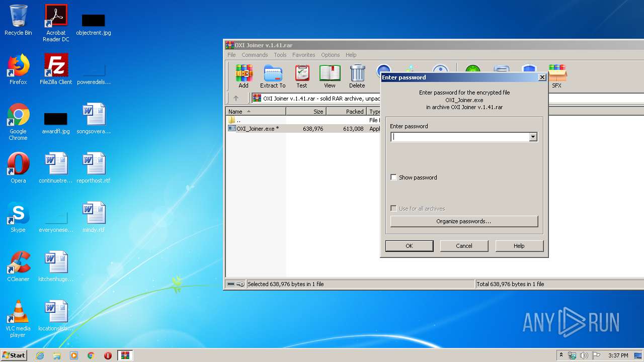Image resolution: width=644 pixels, height=362 pixels.
Task: Click Cancel in the password dialog
Action: [464, 246]
